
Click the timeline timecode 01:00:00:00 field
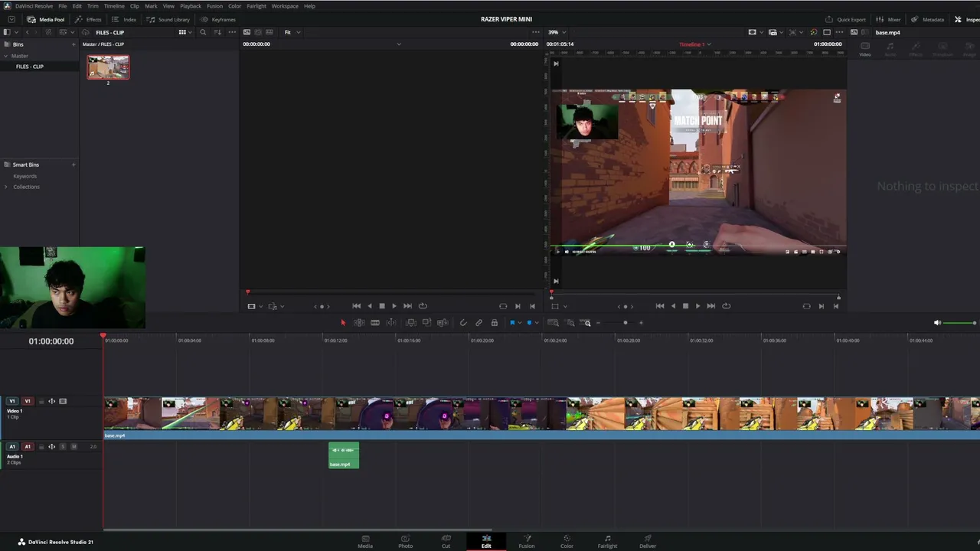(51, 341)
